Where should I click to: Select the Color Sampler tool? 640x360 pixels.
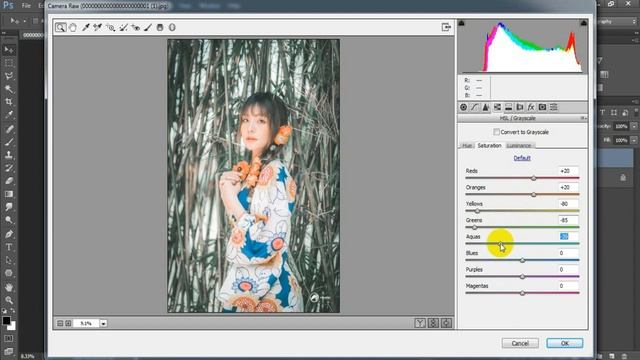(x=97, y=27)
